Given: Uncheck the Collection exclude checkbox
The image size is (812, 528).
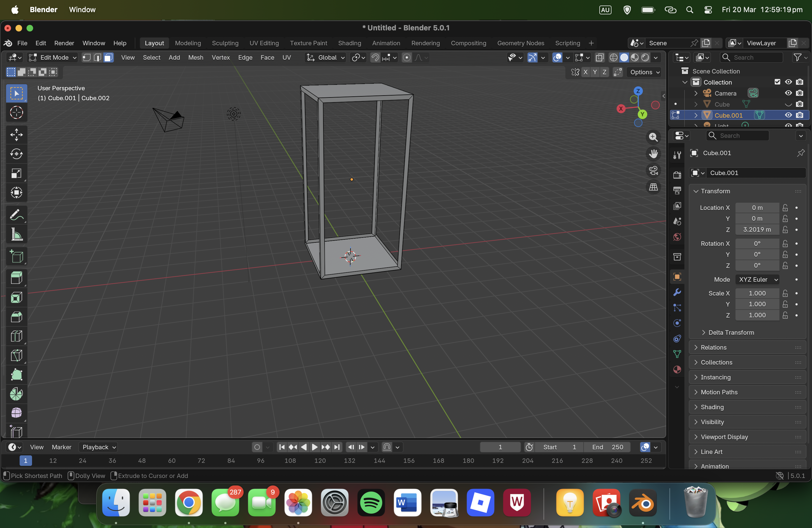Looking at the screenshot, I should pos(777,82).
